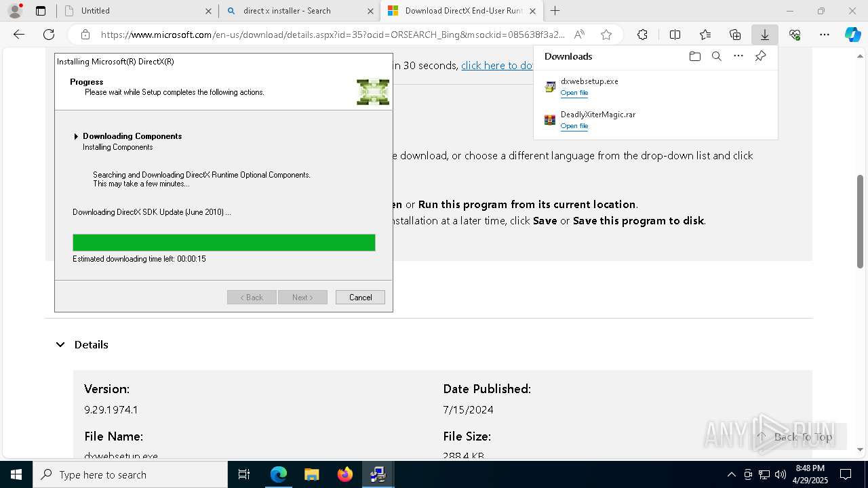Click the DeadlyXiterMagic.rar file icon

[550, 120]
